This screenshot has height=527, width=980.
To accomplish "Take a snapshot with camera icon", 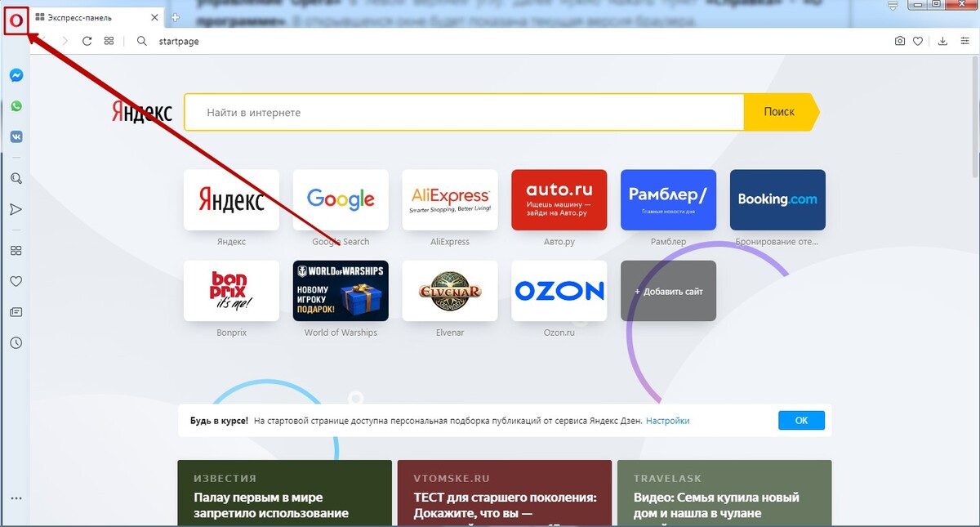I will (x=900, y=41).
